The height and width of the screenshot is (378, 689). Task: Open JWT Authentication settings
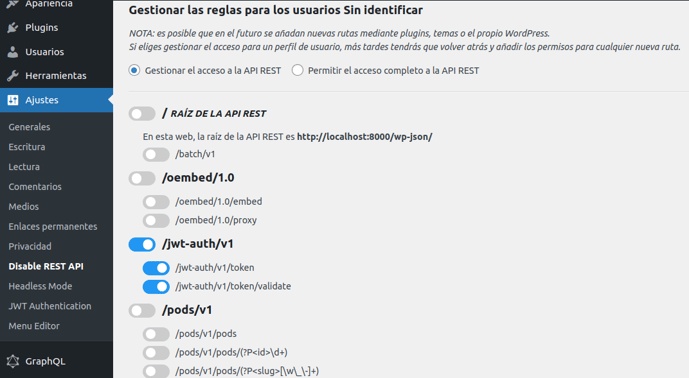[50, 306]
